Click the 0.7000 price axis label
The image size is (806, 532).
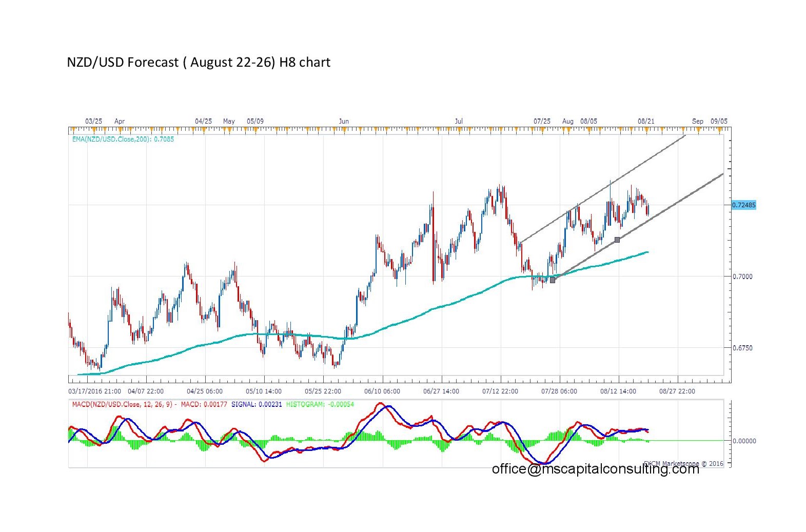pos(742,277)
